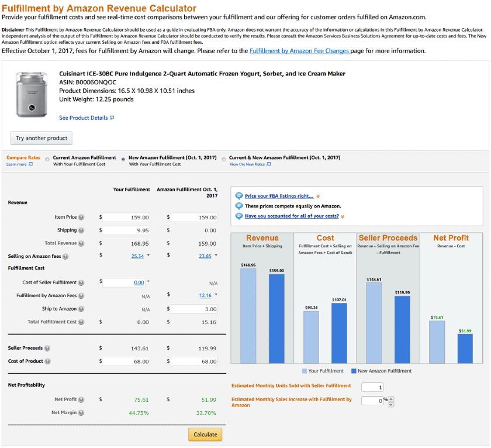This screenshot has height=448, width=491.
Task: Click help icon next to Ship to Amazon
Action: tap(81, 309)
